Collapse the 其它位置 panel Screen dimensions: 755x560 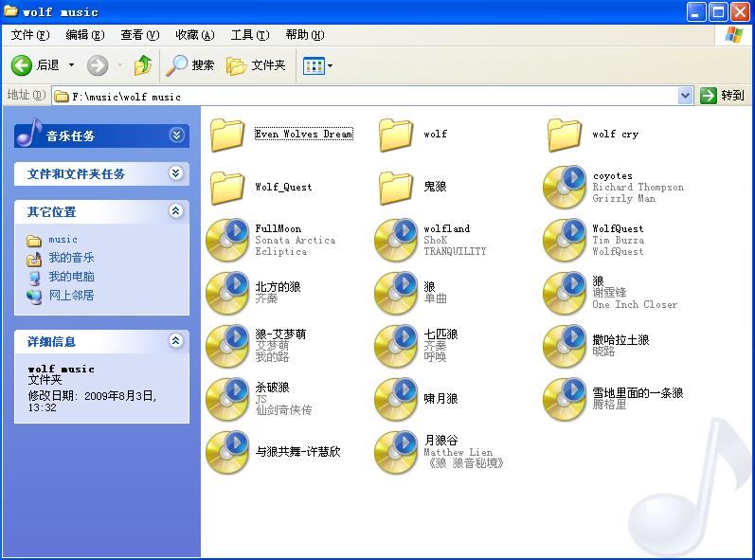point(176,211)
